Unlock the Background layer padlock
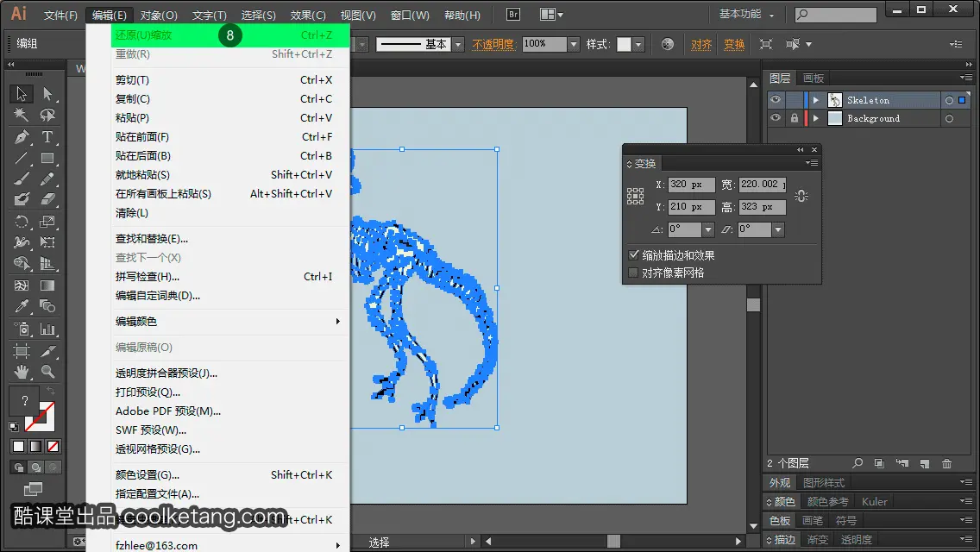This screenshot has width=980, height=552. [794, 118]
